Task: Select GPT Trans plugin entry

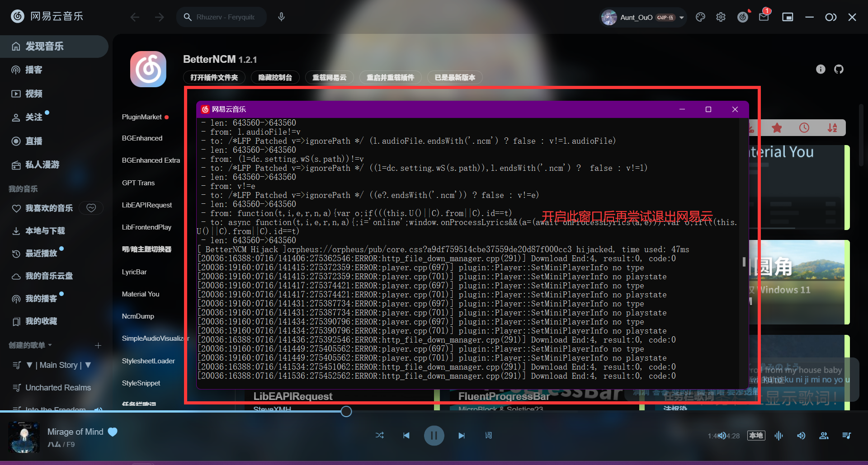Action: [138, 183]
